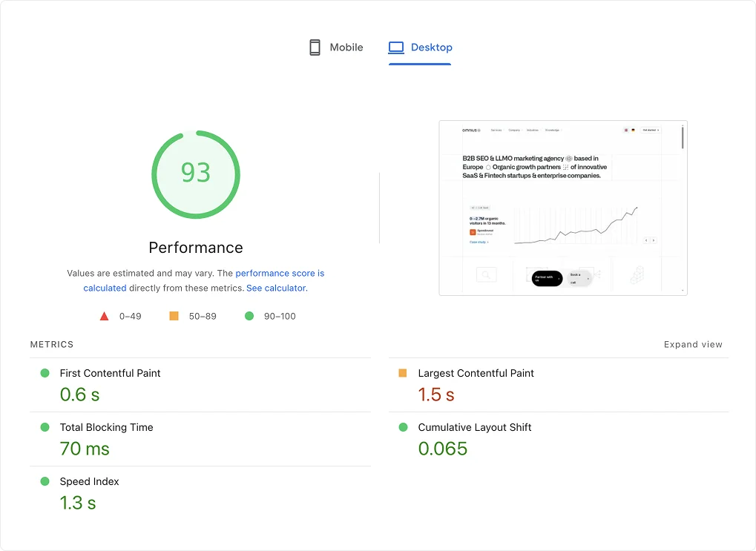Click the website screenshot thumbnail
This screenshot has height=551, width=756.
pyautogui.click(x=562, y=208)
